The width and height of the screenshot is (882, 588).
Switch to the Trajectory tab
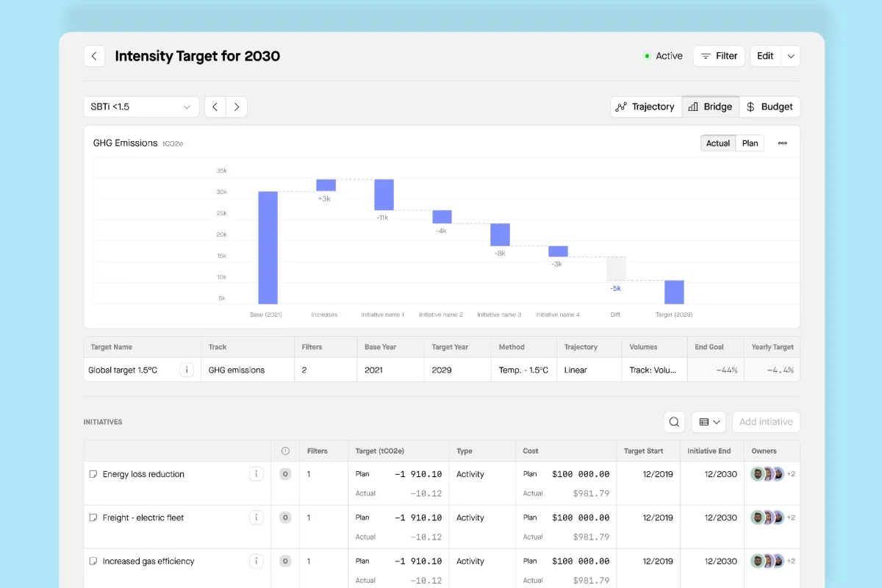coord(645,107)
